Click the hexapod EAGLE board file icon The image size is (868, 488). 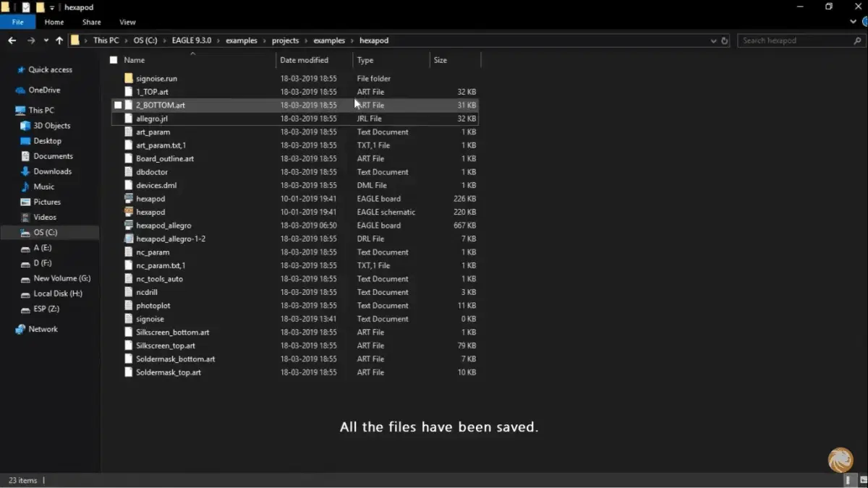(x=129, y=199)
